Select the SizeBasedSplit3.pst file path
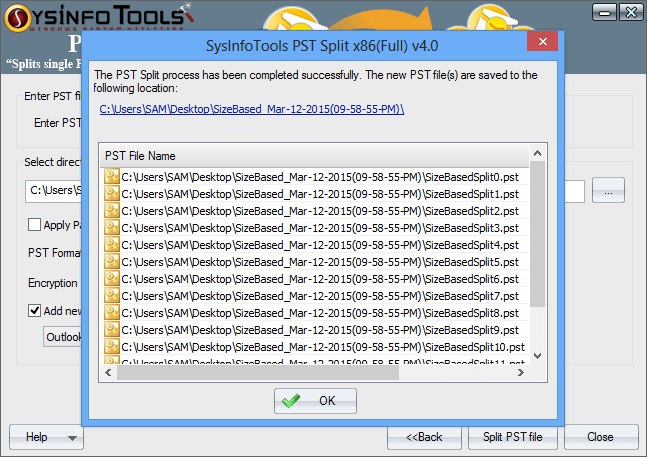Viewport: 647px width, 457px height. tap(320, 228)
